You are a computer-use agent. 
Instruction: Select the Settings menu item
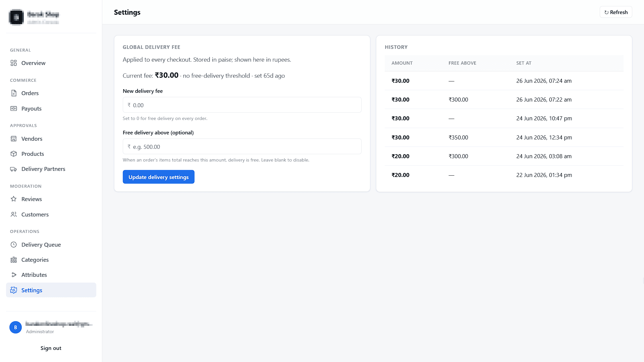[51, 290]
